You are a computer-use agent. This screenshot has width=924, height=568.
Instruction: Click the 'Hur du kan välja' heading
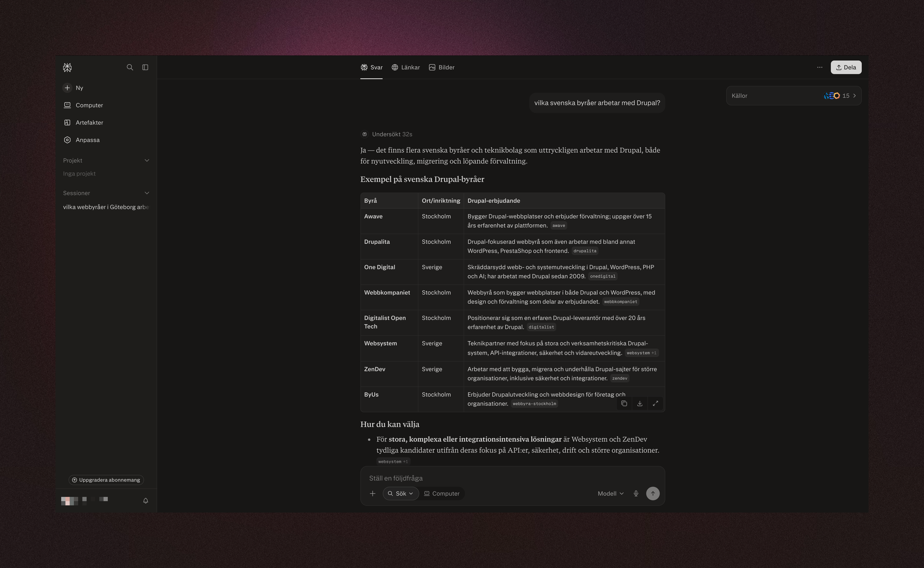(390, 425)
